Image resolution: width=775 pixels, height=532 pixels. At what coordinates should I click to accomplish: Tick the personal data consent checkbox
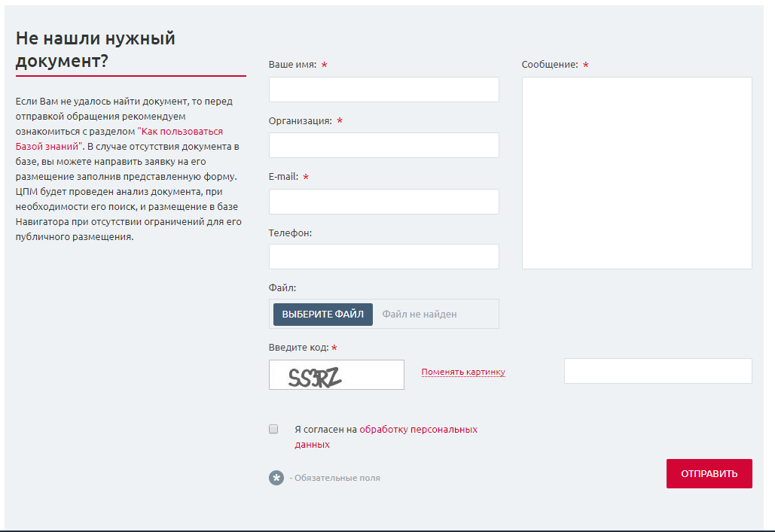273,430
